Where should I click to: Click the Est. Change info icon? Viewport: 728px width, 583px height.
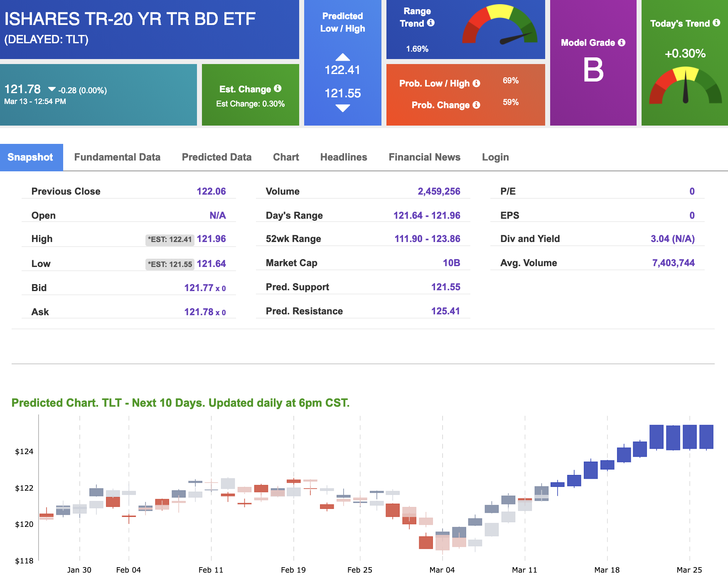point(278,89)
